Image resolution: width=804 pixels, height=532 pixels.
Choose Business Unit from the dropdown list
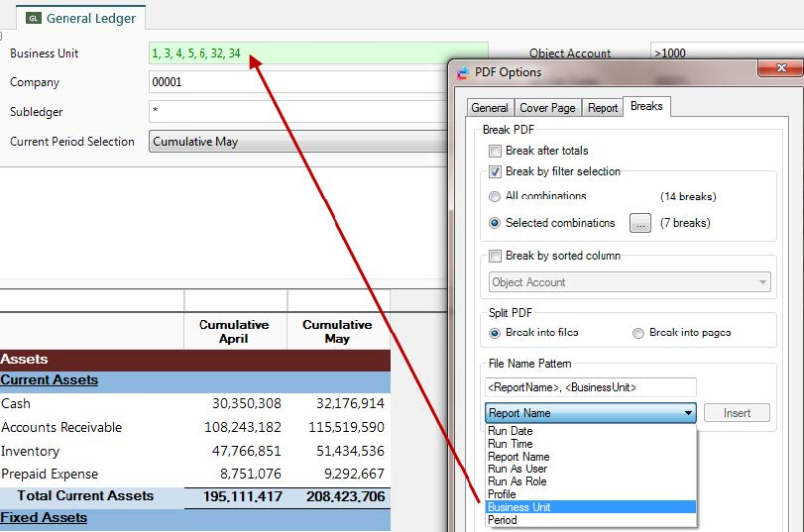518,507
